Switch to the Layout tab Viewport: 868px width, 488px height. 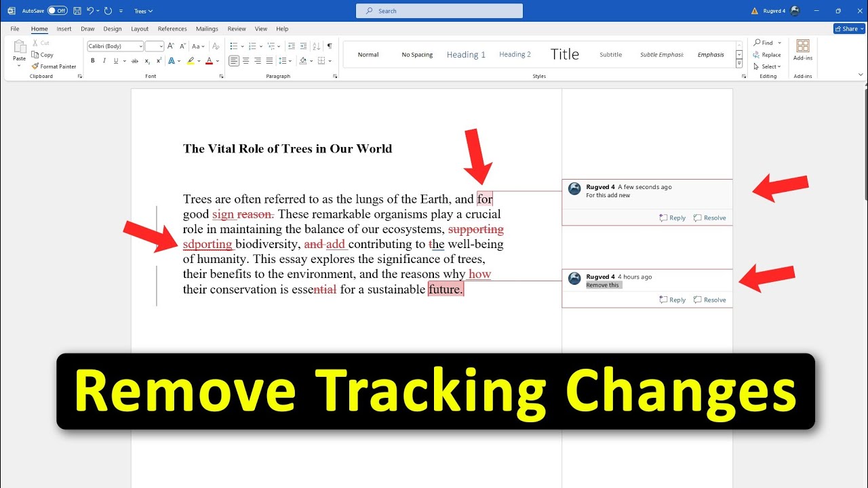(140, 29)
